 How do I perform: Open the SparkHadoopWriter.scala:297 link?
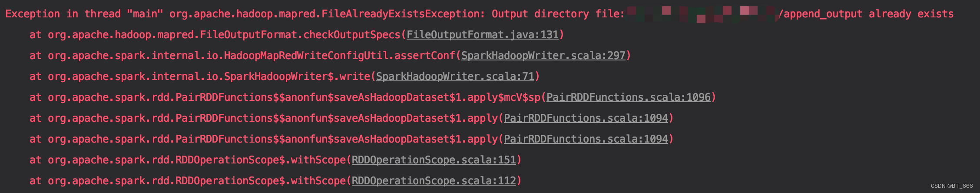click(543, 56)
